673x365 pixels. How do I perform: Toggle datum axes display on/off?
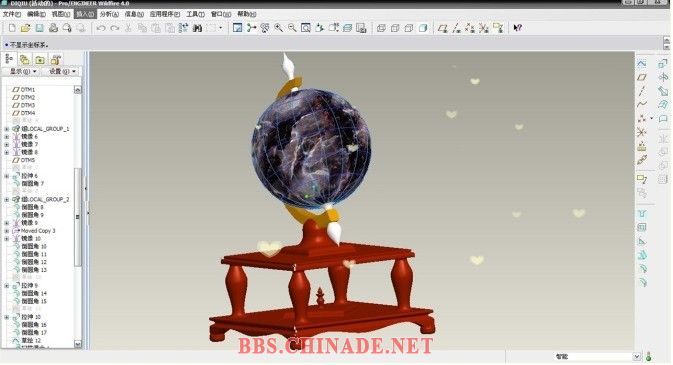456,28
